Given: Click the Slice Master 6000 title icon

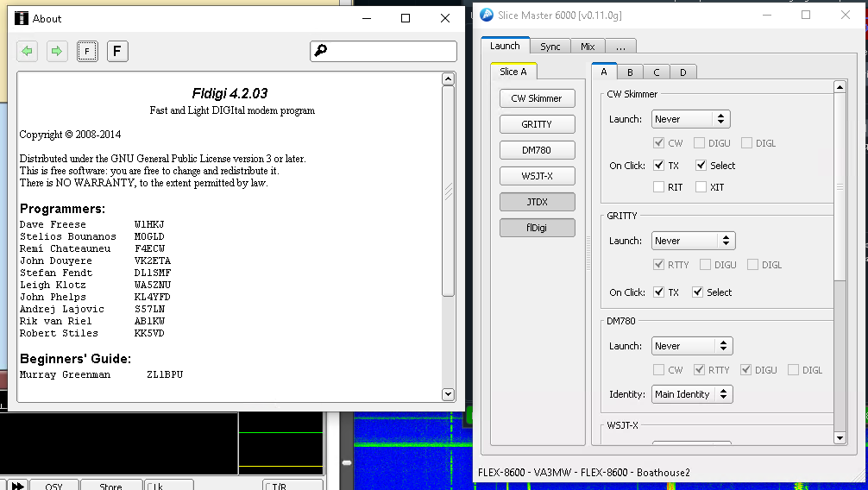Looking at the screenshot, I should pos(487,15).
